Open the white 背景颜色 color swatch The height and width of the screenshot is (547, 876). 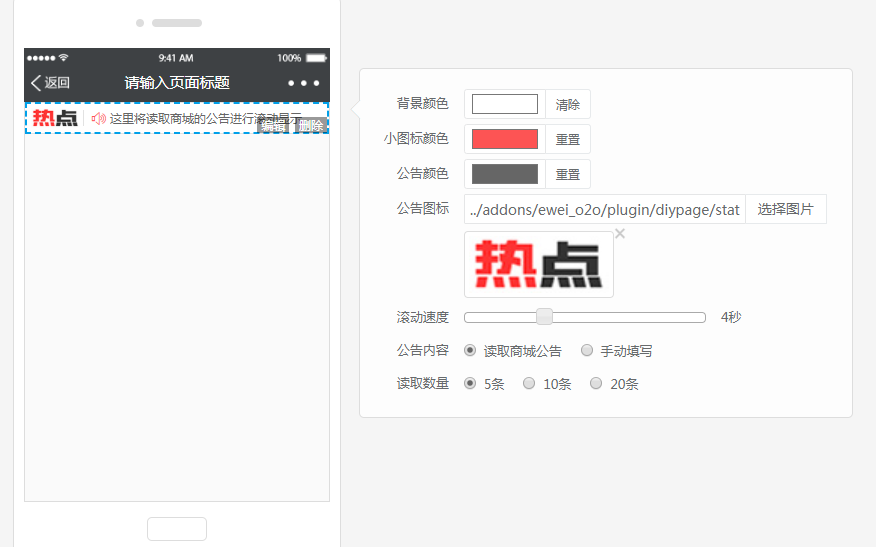click(x=505, y=104)
